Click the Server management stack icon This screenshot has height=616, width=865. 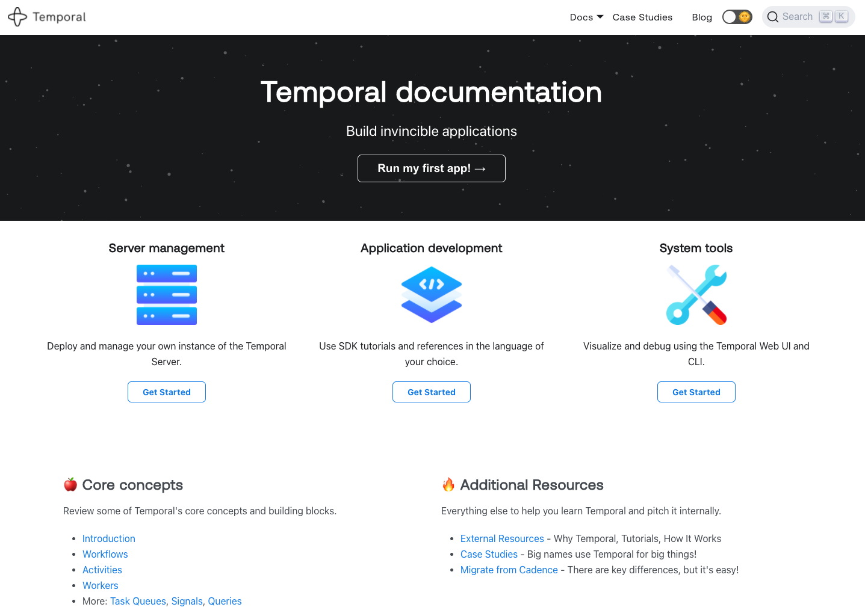(167, 295)
